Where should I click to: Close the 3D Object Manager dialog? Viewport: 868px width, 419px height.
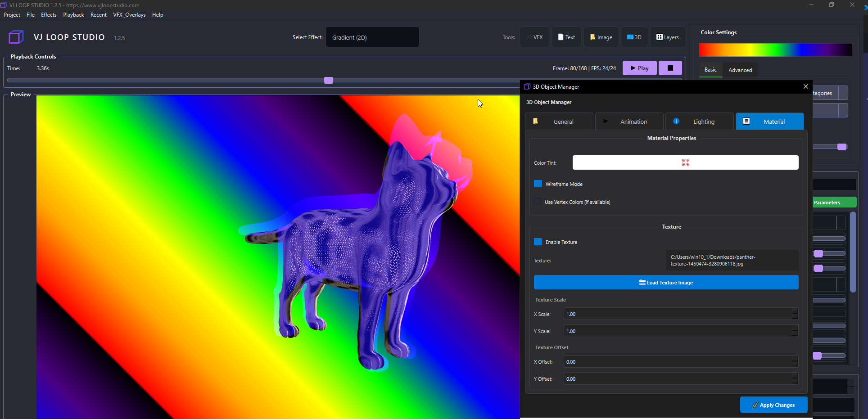(x=806, y=86)
